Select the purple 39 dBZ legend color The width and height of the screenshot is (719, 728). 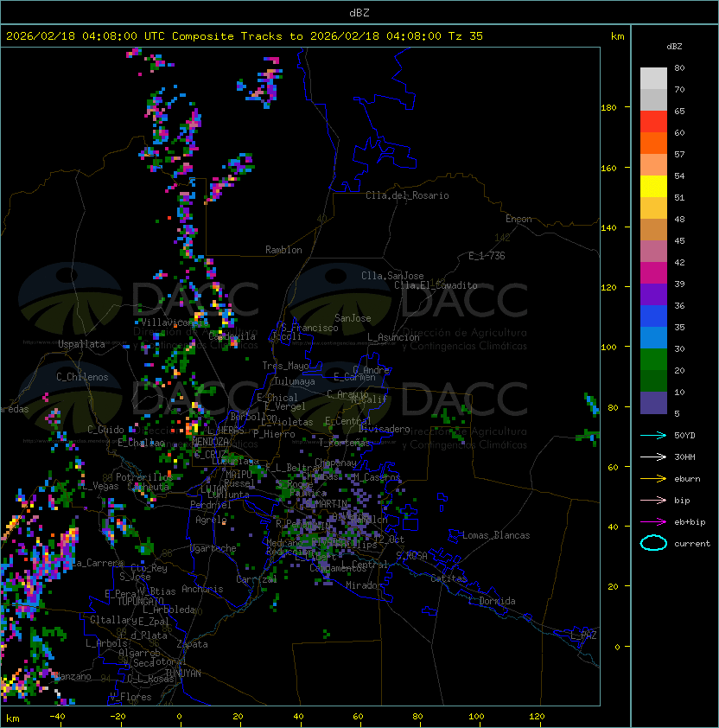[x=653, y=295]
